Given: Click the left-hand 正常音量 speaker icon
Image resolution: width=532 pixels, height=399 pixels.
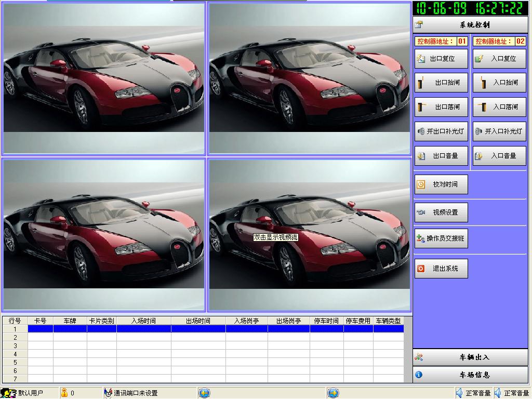Looking at the screenshot, I should pos(459,393).
